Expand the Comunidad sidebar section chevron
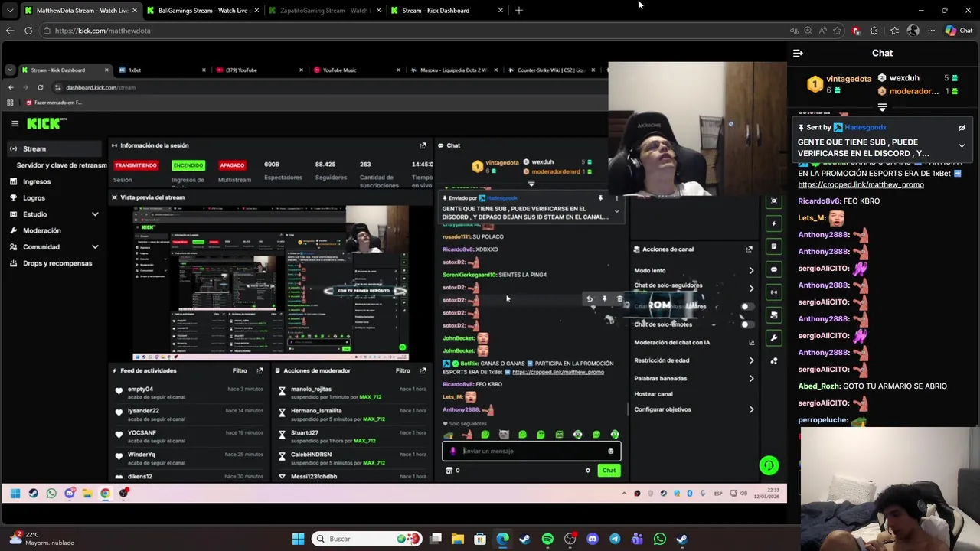 pyautogui.click(x=95, y=247)
